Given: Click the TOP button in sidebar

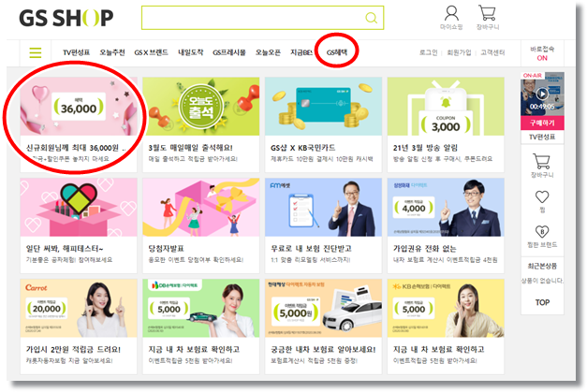Looking at the screenshot, I should (x=542, y=302).
